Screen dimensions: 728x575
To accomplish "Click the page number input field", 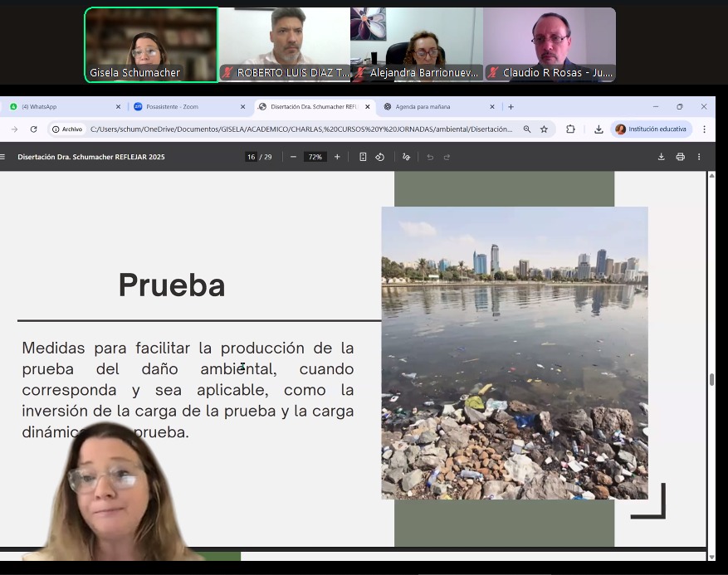I will point(251,157).
